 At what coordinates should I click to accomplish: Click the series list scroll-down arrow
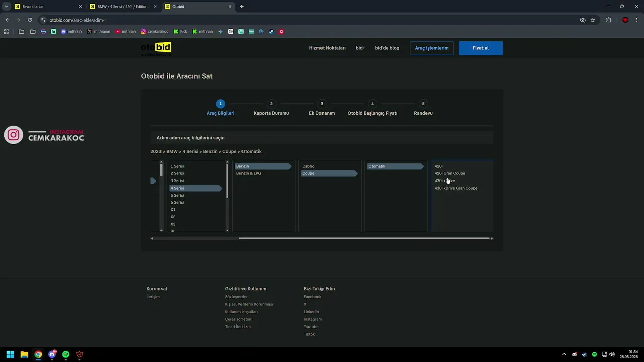[227, 230]
